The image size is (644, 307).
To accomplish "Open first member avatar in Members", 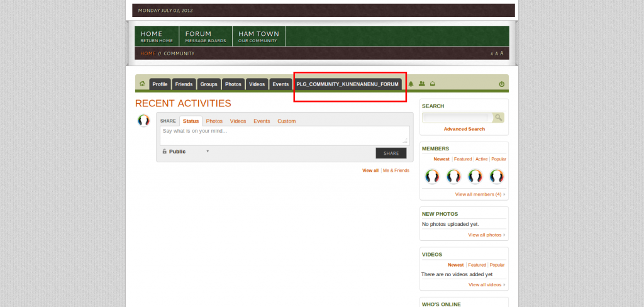I will pos(431,176).
